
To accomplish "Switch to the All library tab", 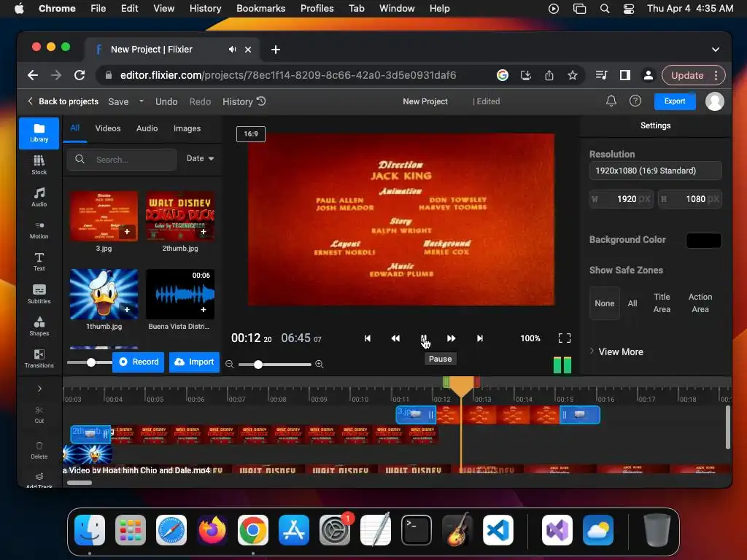I will tap(75, 128).
